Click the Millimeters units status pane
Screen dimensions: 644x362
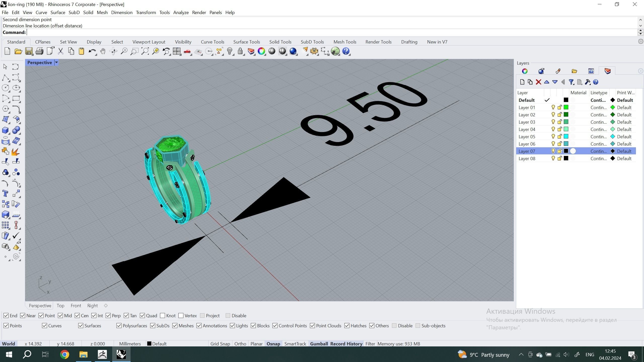130,344
